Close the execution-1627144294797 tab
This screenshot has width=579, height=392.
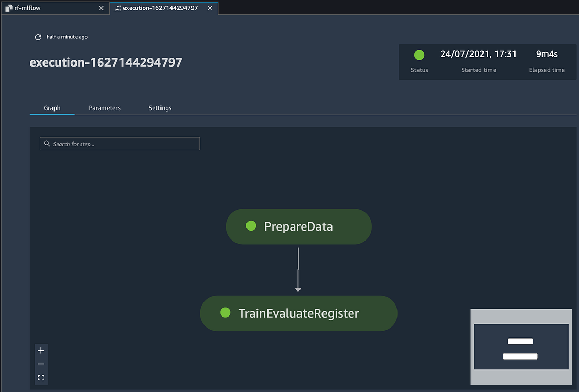coord(210,8)
